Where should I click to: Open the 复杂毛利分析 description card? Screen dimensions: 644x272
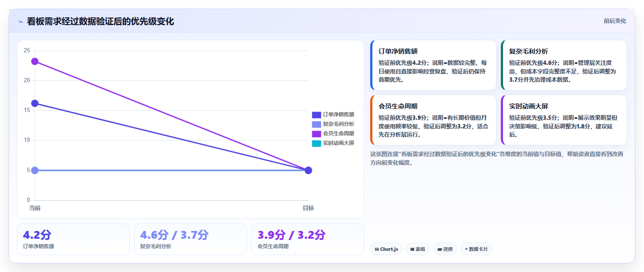pyautogui.click(x=564, y=65)
